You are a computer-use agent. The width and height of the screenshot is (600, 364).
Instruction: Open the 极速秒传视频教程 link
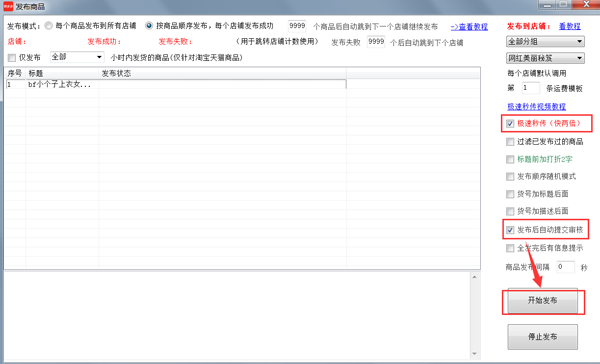536,106
